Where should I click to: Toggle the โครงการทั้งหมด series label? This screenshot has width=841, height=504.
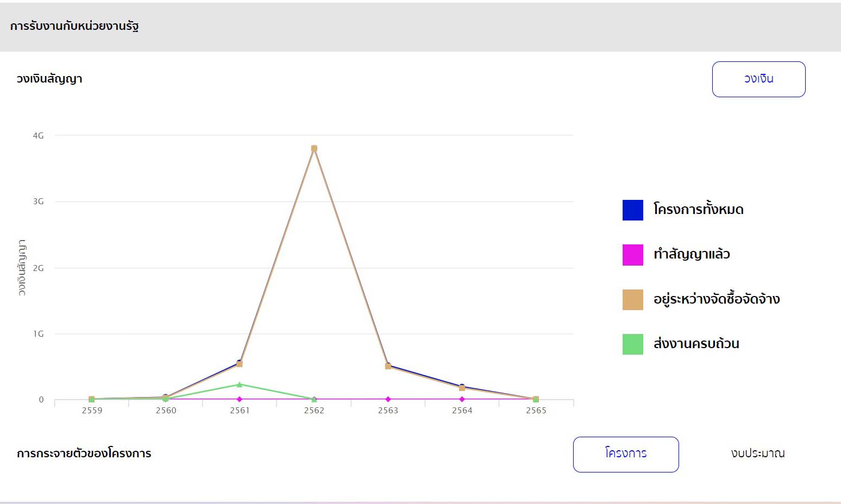pos(698,210)
